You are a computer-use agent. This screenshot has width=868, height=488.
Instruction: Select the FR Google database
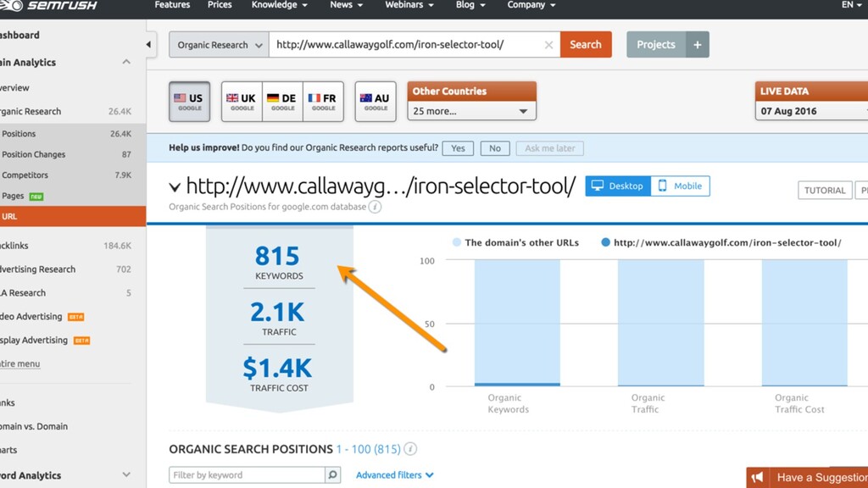coord(323,102)
